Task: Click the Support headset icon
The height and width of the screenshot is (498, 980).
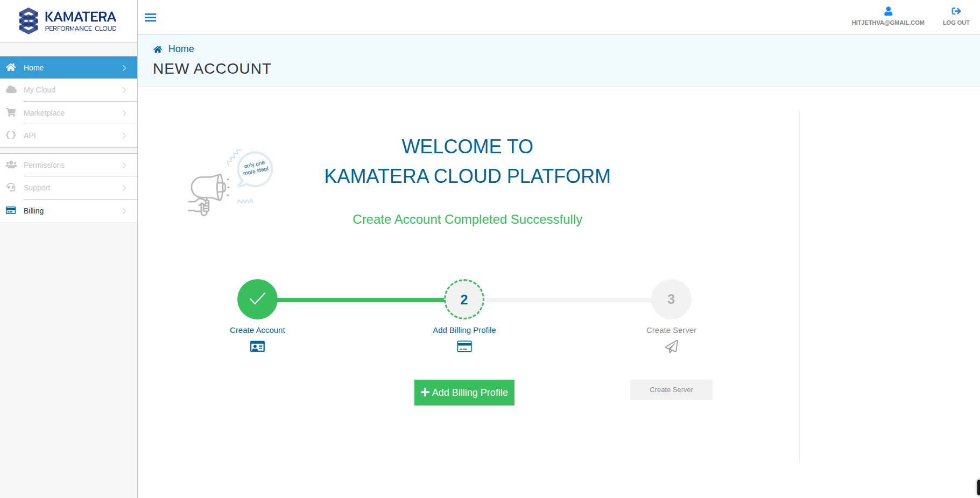Action: [x=11, y=187]
